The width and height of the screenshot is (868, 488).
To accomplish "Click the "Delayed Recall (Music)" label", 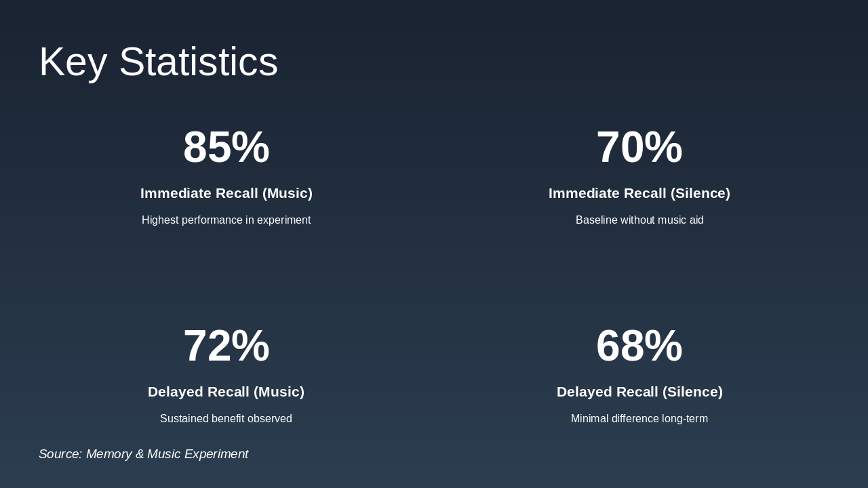I will point(226,392).
